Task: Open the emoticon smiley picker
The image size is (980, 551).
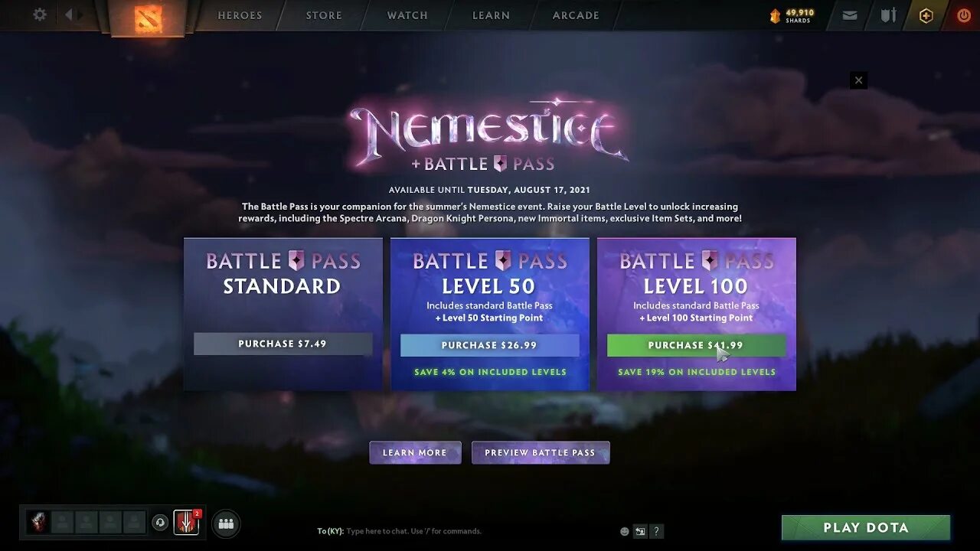Action: 625,531
